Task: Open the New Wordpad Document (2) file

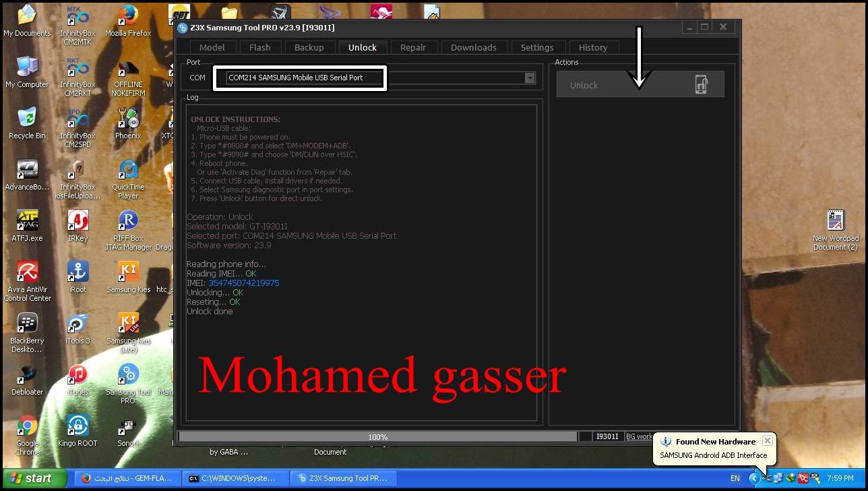Action: 836,229
